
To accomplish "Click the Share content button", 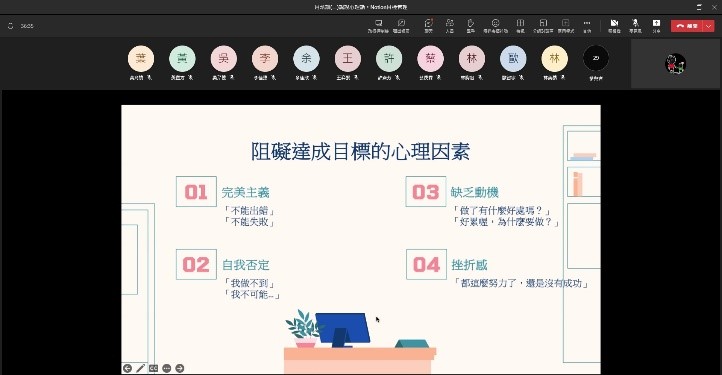I will [656, 26].
